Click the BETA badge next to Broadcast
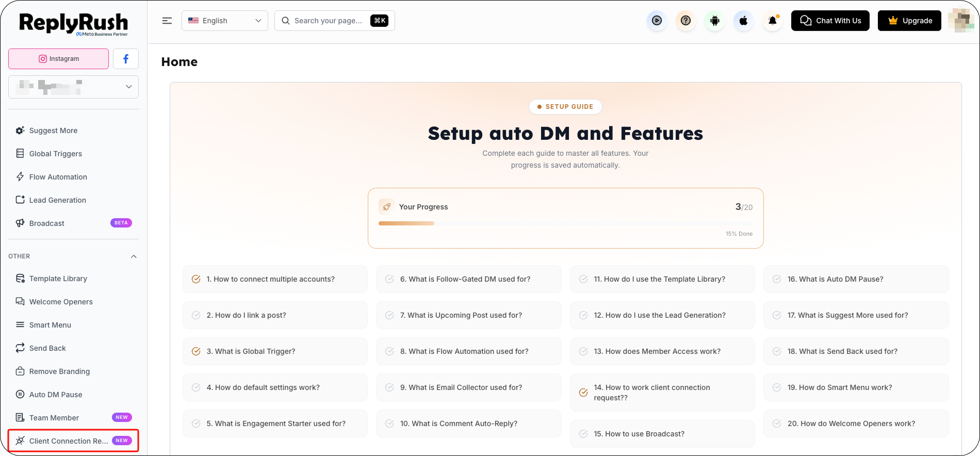Image resolution: width=980 pixels, height=456 pixels. pos(121,223)
